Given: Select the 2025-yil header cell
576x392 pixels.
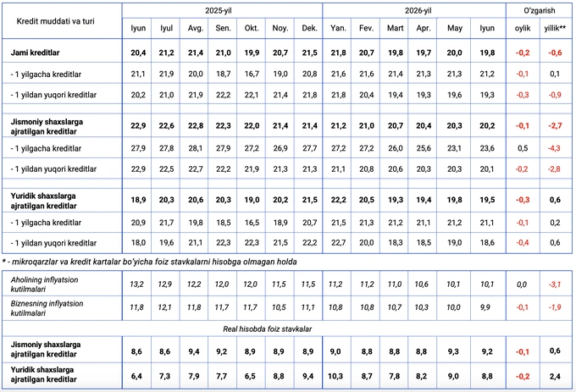Looking at the screenshot, I should click(219, 11).
